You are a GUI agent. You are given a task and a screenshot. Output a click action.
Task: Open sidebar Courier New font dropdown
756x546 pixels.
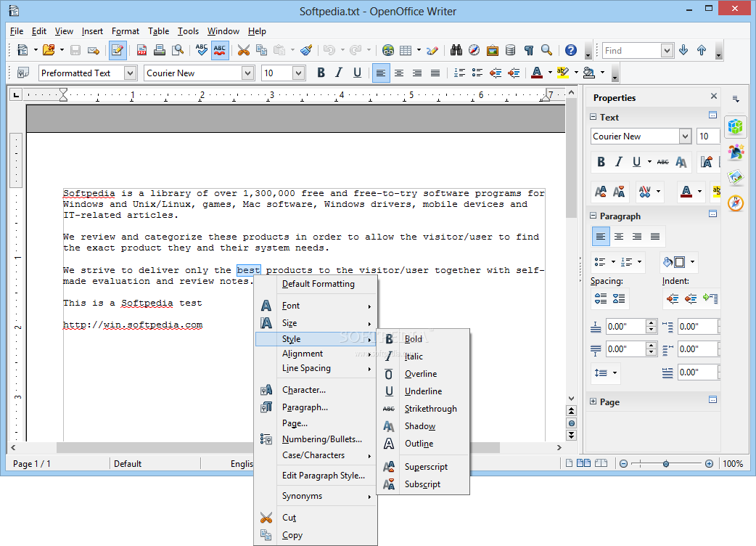click(685, 136)
